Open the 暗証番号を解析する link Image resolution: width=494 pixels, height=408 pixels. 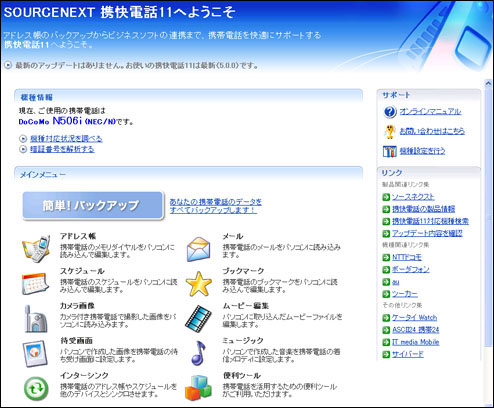pyautogui.click(x=62, y=149)
